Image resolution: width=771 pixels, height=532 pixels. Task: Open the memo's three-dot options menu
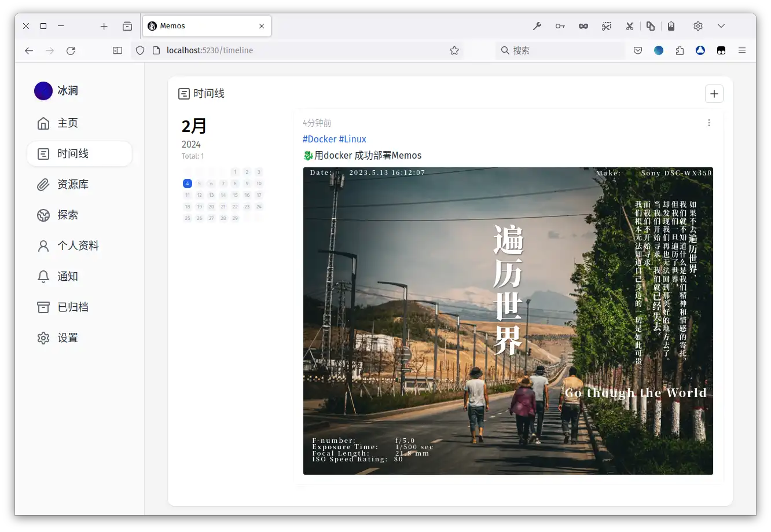[709, 123]
